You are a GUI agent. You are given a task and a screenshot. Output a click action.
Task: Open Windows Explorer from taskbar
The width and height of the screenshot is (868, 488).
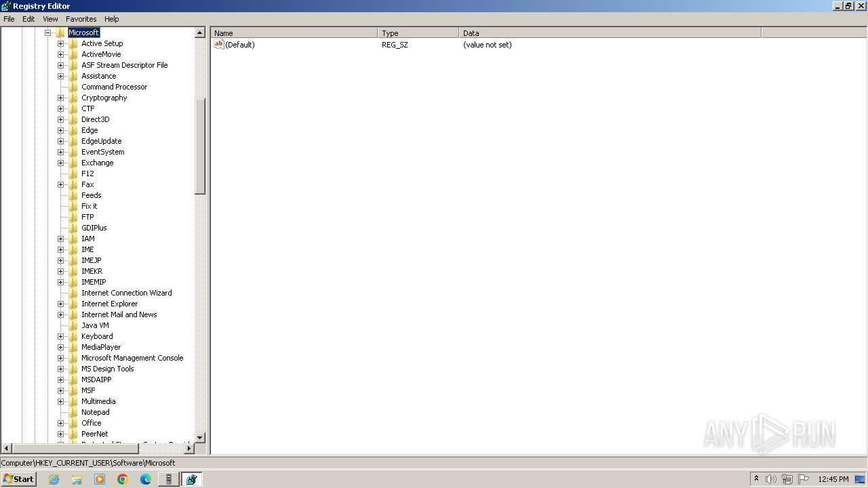coord(77,479)
